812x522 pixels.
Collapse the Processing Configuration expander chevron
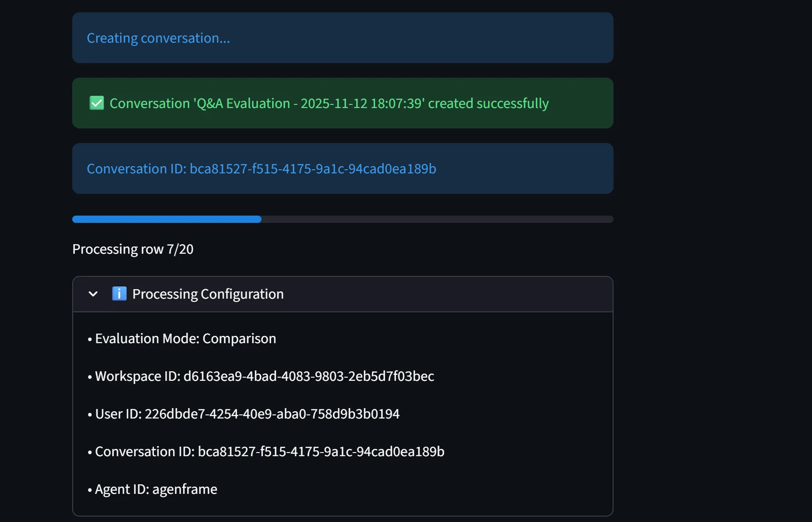coord(93,294)
